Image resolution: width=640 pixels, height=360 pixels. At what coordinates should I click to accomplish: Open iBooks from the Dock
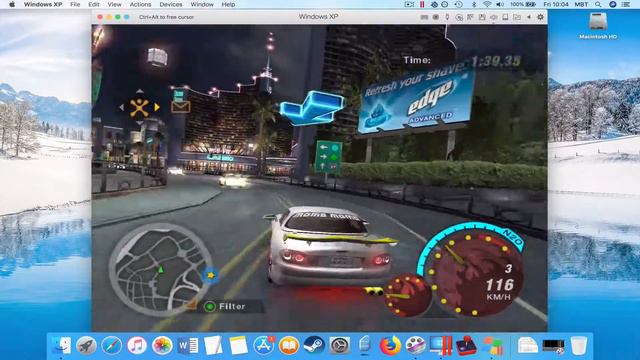click(x=289, y=345)
